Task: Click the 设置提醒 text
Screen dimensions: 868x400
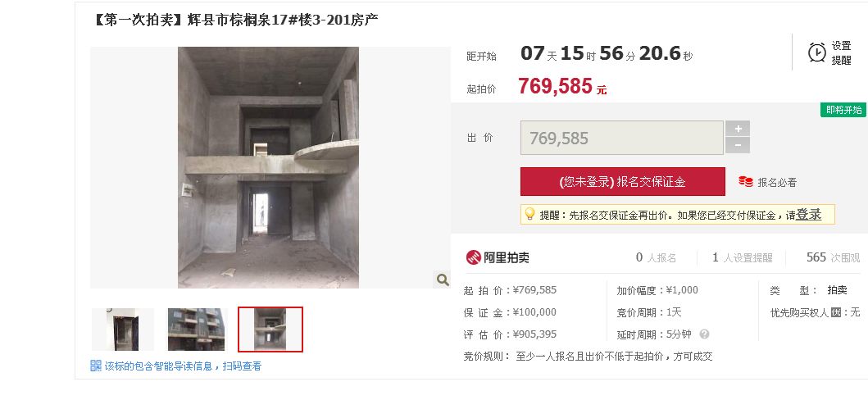Action: pyautogui.click(x=841, y=52)
